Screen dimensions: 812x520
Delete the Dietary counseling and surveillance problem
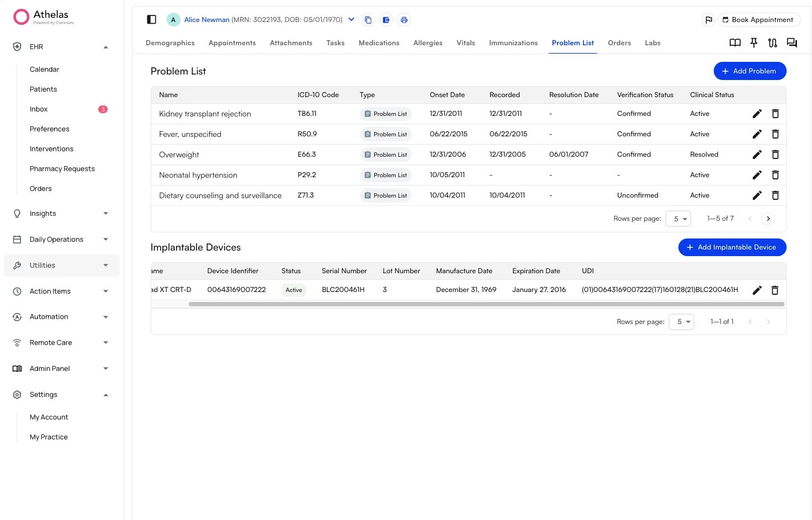click(775, 195)
